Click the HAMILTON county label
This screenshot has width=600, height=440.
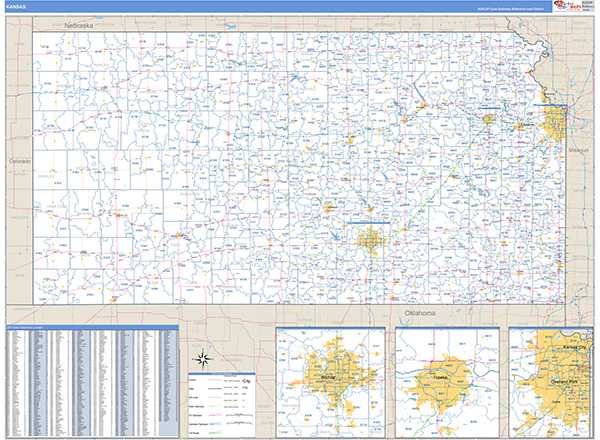pyautogui.click(x=56, y=206)
